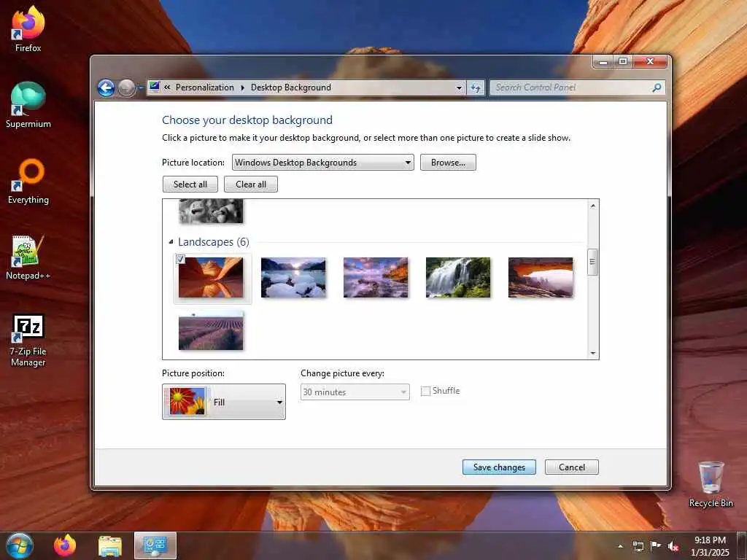The image size is (747, 560).
Task: Show the clock and calendar flyout
Action: (710, 546)
